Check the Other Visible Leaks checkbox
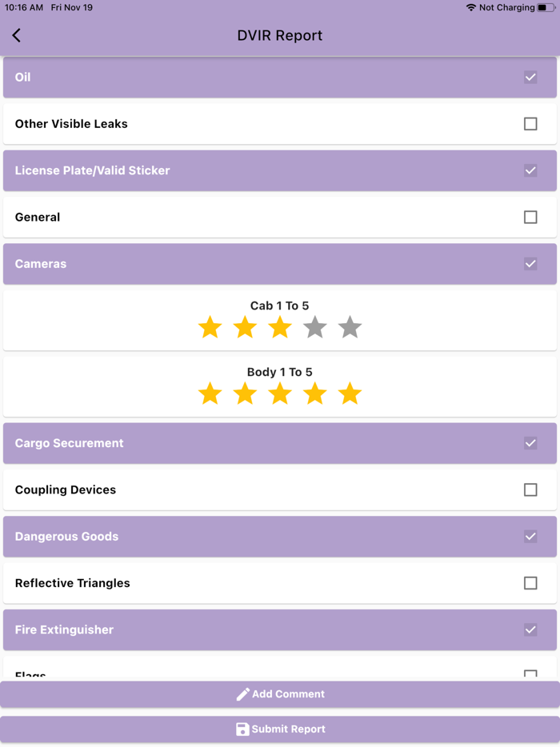Image resolution: width=560 pixels, height=747 pixels. coord(530,124)
